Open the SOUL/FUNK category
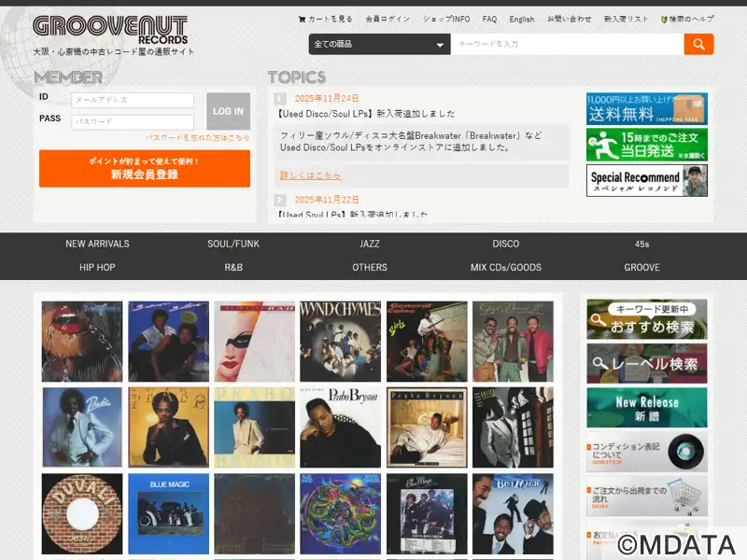The width and height of the screenshot is (747, 560). 233,244
